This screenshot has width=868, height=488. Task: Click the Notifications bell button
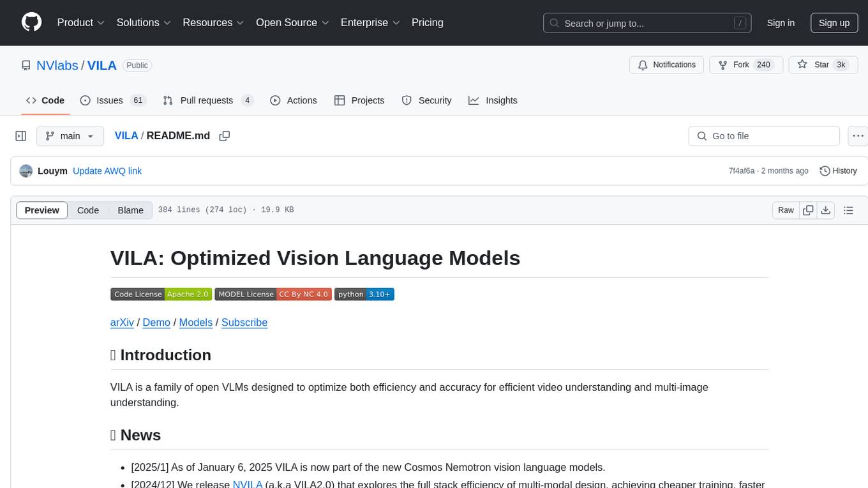(x=667, y=65)
